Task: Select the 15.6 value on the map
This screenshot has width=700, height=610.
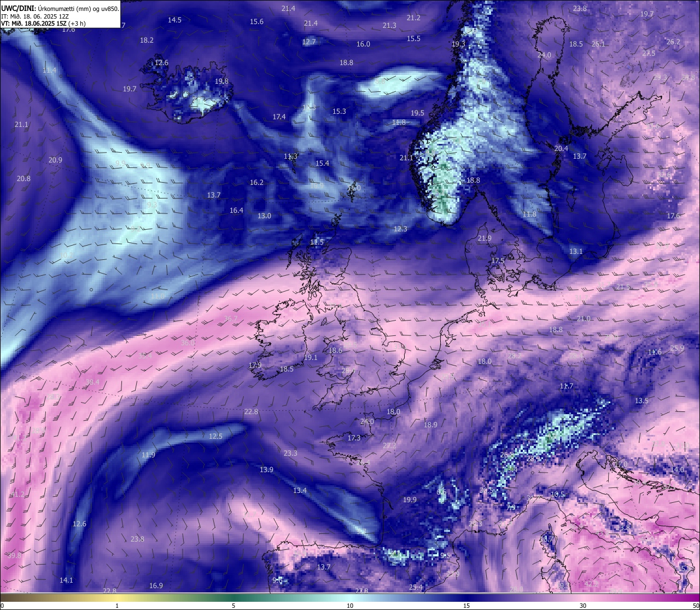Action: click(256, 22)
